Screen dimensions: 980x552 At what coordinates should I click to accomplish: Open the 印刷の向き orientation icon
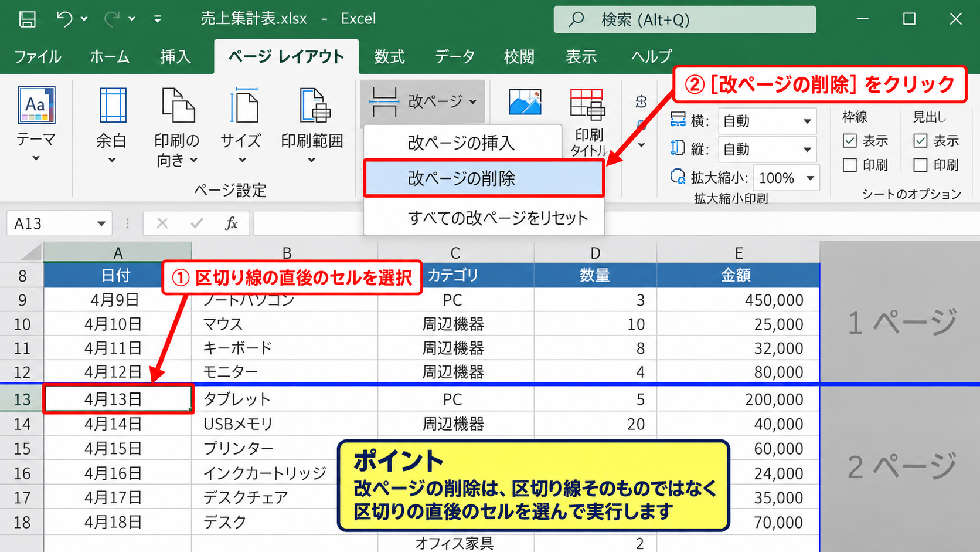[x=178, y=105]
